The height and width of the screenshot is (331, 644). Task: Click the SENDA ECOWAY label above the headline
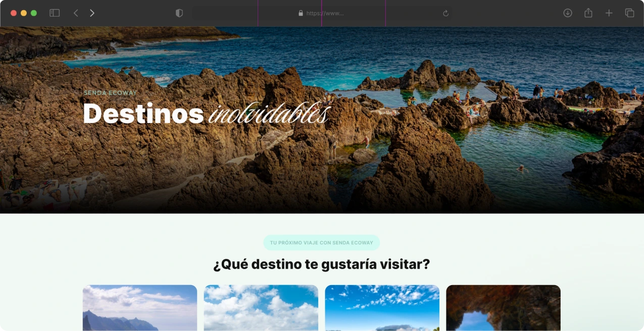110,93
